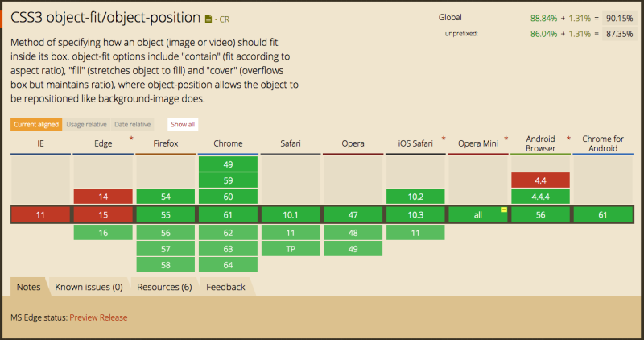Click the Chrome 62 version cell

click(x=228, y=233)
